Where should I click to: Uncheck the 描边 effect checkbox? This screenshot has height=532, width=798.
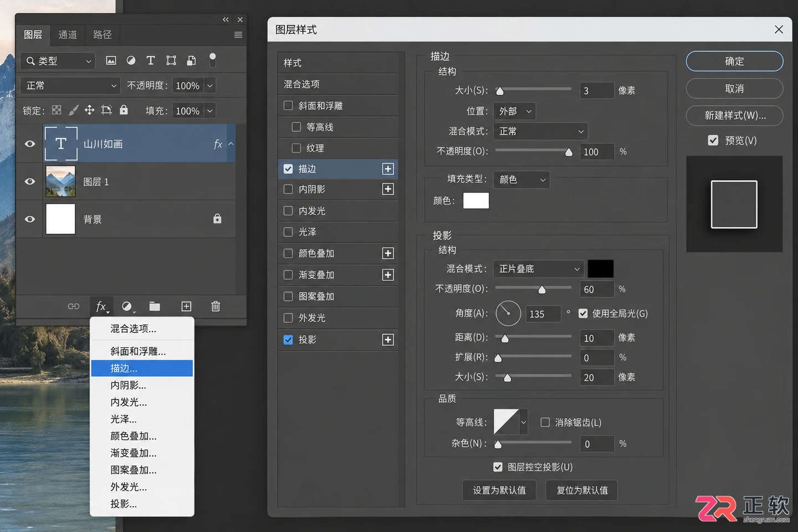tap(288, 168)
